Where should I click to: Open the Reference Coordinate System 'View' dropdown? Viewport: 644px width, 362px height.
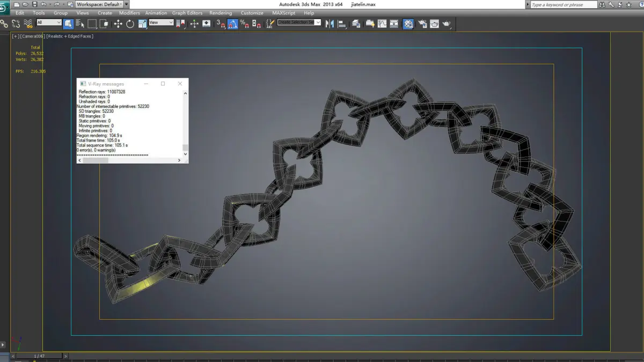pyautogui.click(x=161, y=23)
